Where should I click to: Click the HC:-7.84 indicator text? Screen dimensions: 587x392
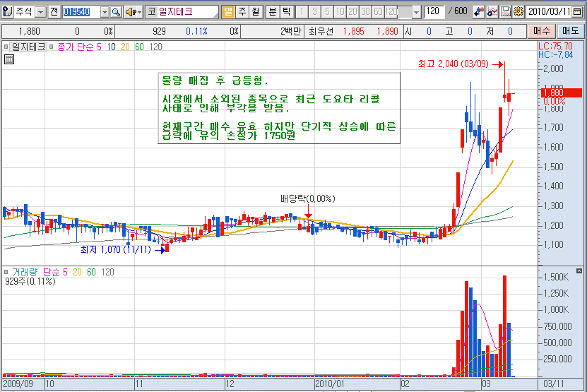click(x=555, y=54)
